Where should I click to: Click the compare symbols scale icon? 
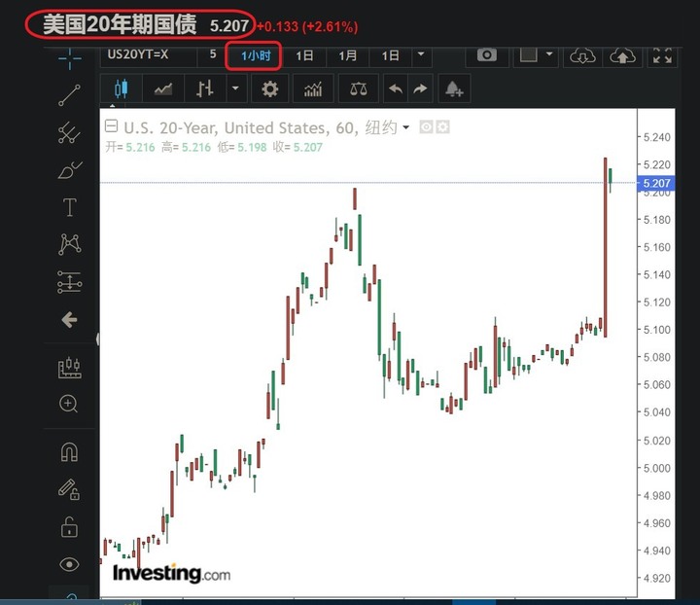(x=359, y=89)
